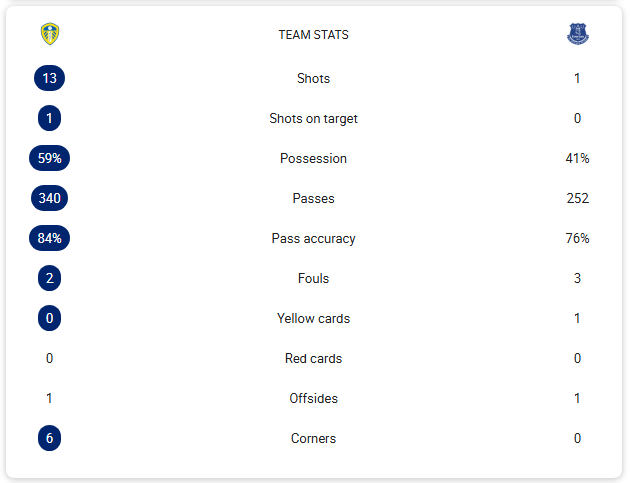
Task: Click the Yellow cards label
Action: (x=313, y=318)
